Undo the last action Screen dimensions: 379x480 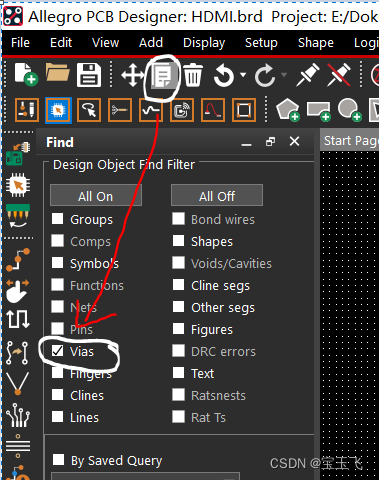pyautogui.click(x=224, y=75)
